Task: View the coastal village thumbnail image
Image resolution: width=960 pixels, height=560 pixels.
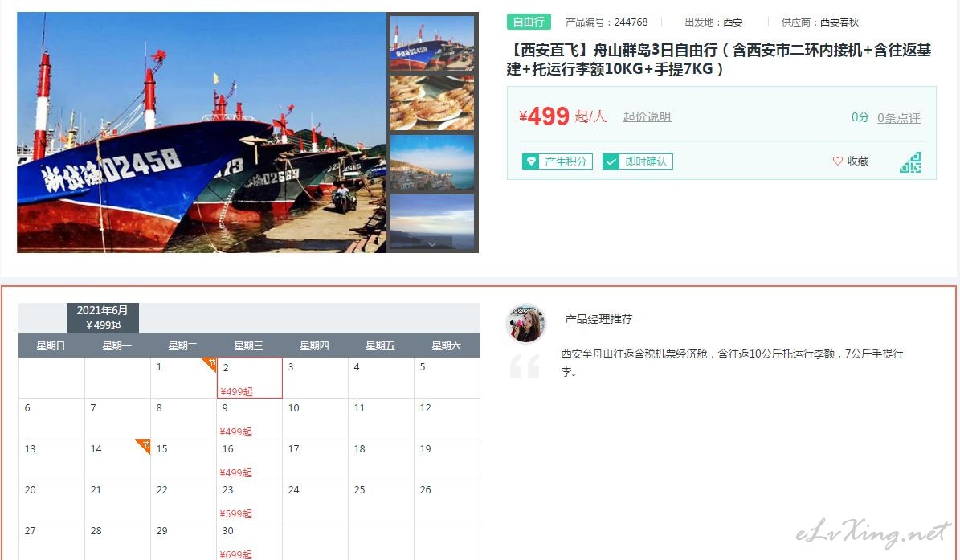Action: click(432, 163)
